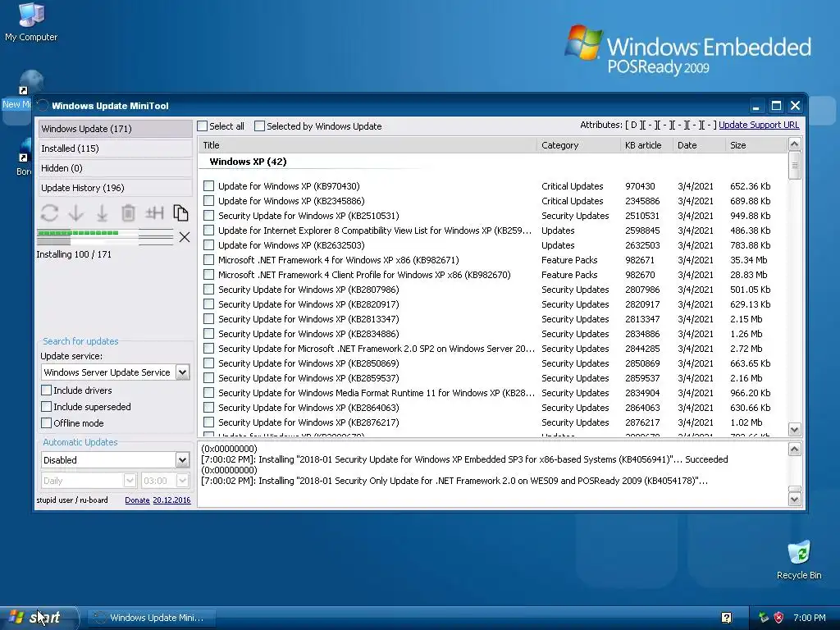840x630 pixels.
Task: Open the 03:00 time dropdown
Action: point(182,481)
